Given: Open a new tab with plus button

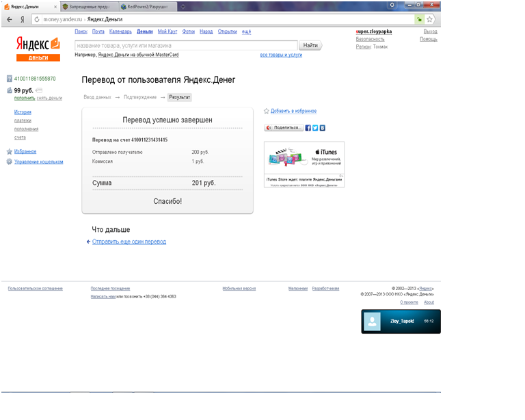Looking at the screenshot, I should [183, 7].
